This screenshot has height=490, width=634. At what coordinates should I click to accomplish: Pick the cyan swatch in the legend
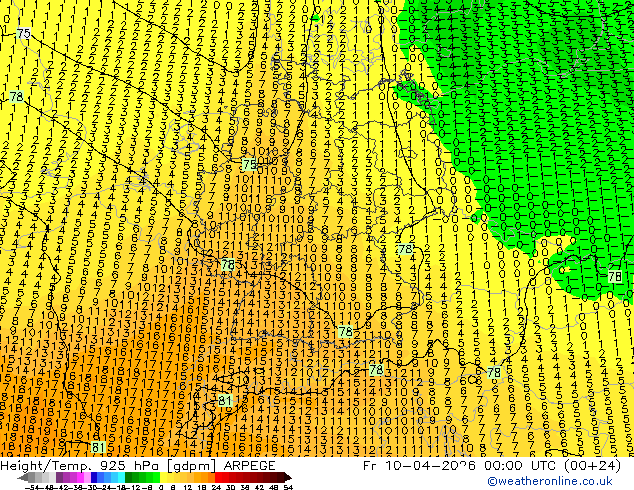121,477
